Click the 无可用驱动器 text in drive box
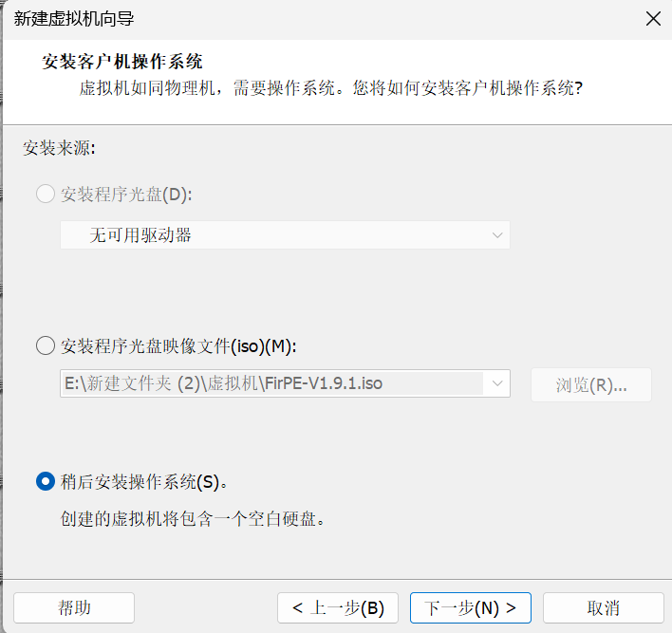 (140, 235)
